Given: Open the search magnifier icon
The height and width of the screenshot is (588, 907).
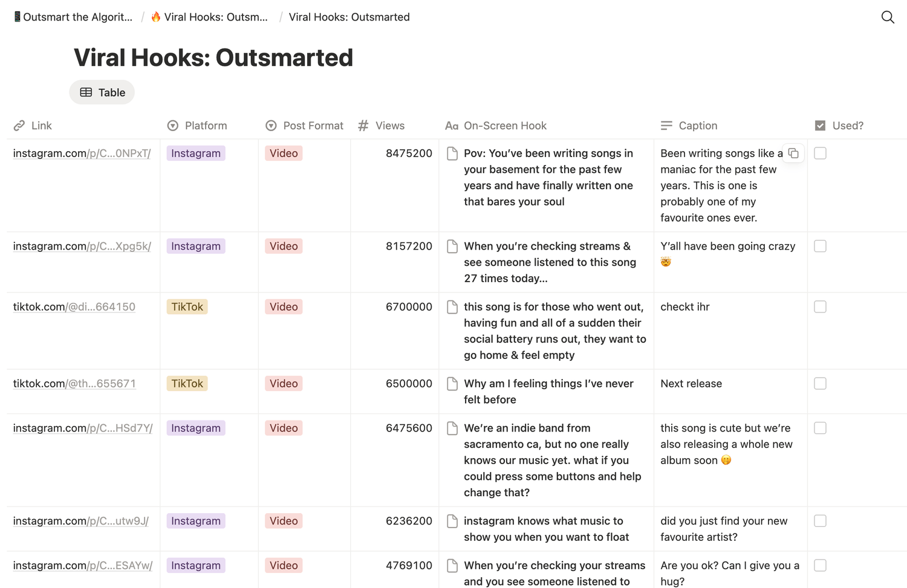Looking at the screenshot, I should (887, 17).
